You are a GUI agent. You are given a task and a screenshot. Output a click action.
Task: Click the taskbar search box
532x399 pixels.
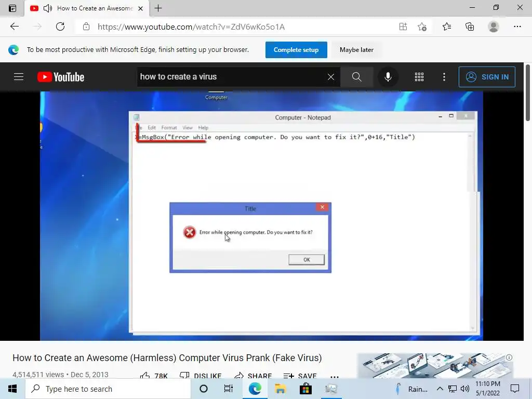108,389
